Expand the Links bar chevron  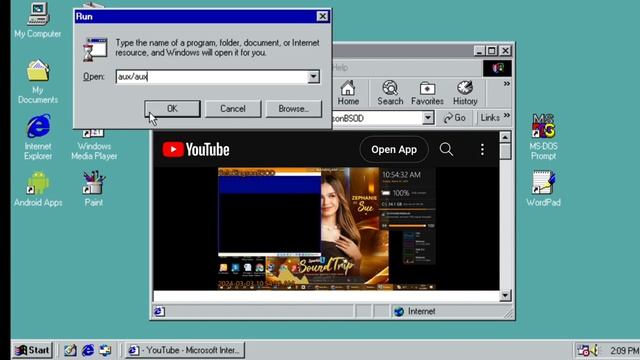507,116
